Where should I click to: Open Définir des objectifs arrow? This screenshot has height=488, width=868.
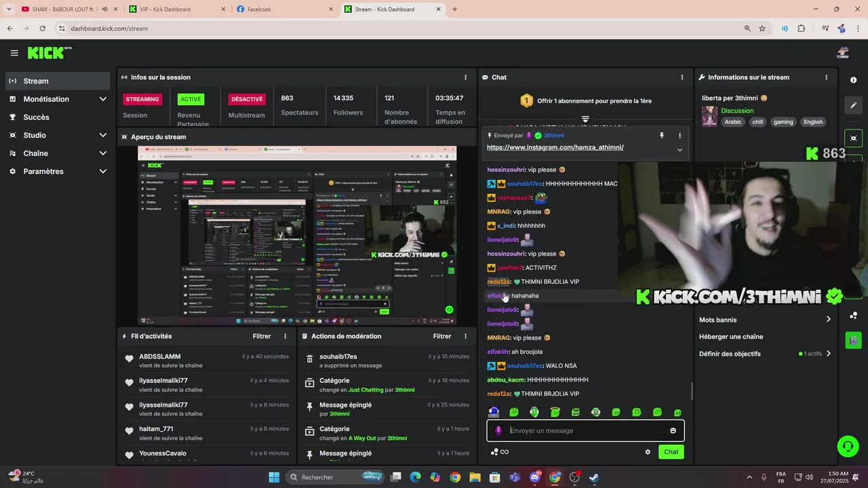(x=828, y=353)
